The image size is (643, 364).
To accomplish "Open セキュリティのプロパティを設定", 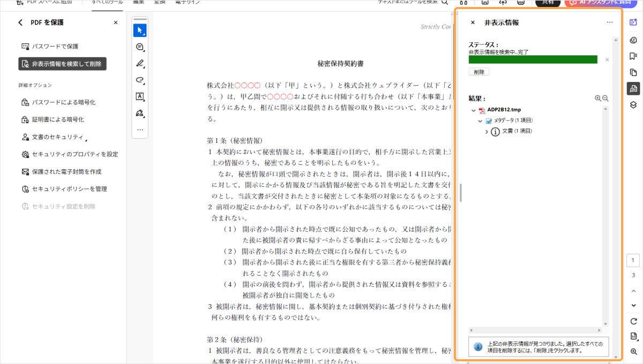I will click(x=70, y=154).
